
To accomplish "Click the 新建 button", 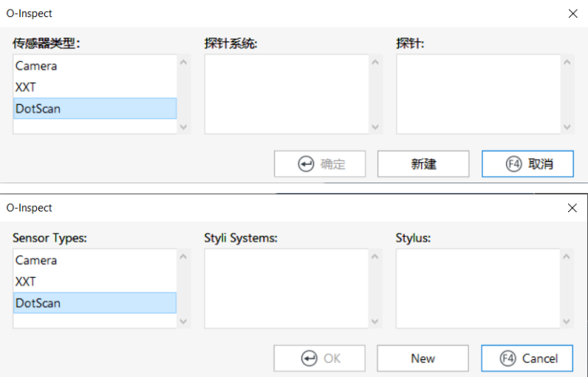I will tap(423, 164).
